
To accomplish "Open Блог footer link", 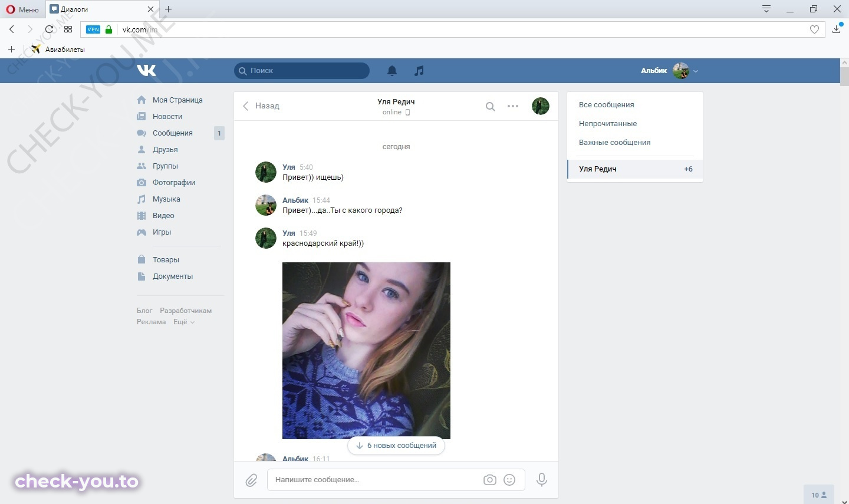I will (x=144, y=311).
